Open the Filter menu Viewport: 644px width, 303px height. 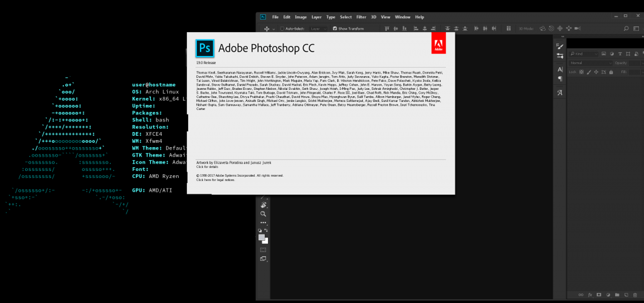tap(361, 17)
